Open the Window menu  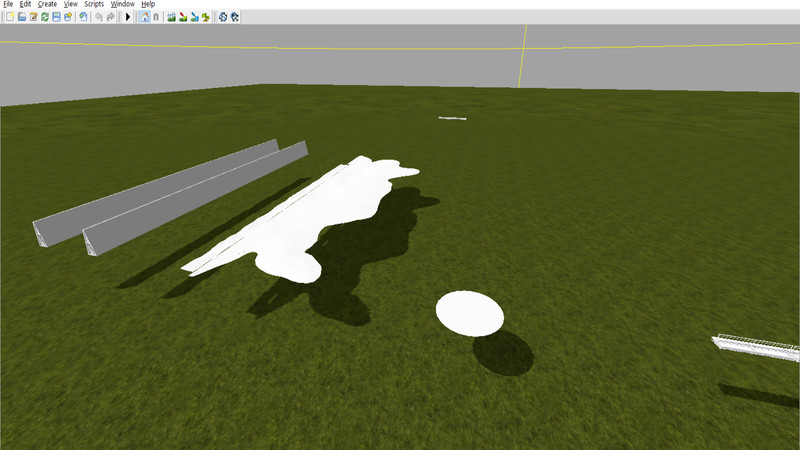(122, 4)
